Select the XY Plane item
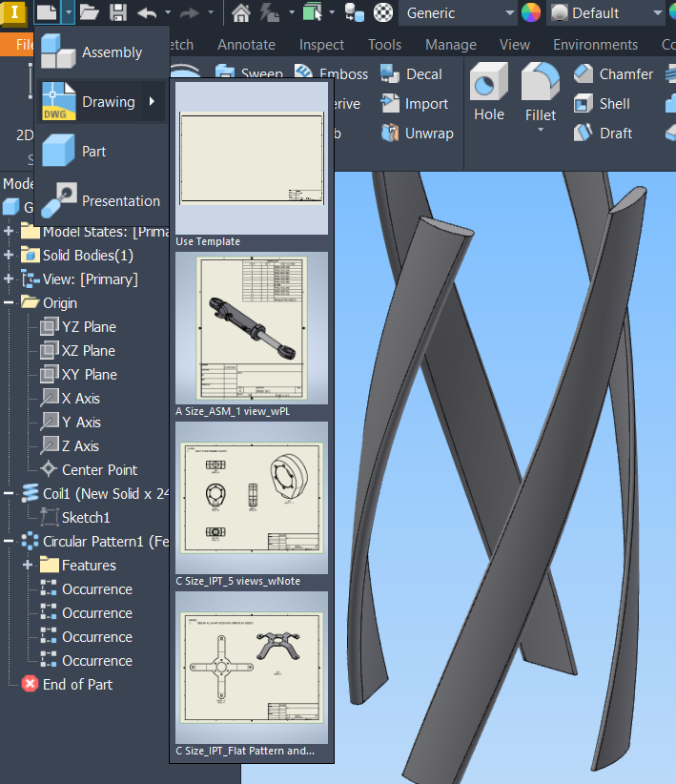Image resolution: width=676 pixels, height=784 pixels. pos(79,375)
